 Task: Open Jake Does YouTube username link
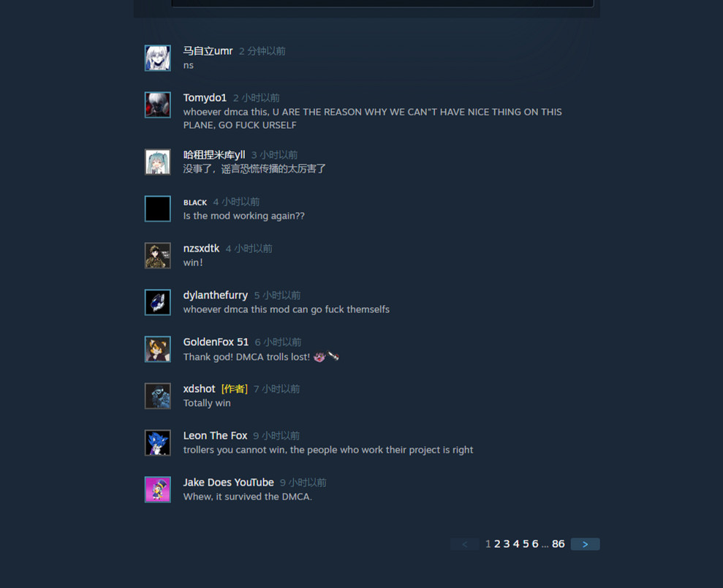[228, 483]
